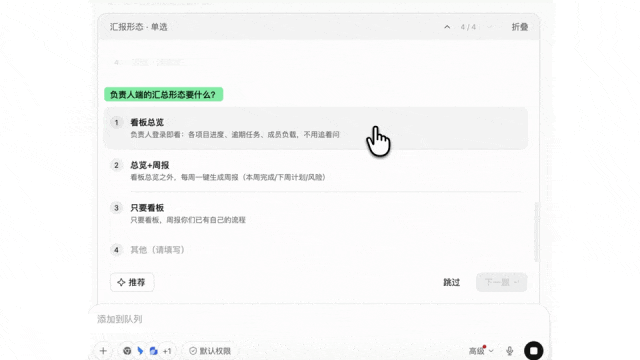Click the 下一题 next button

pos(501,282)
